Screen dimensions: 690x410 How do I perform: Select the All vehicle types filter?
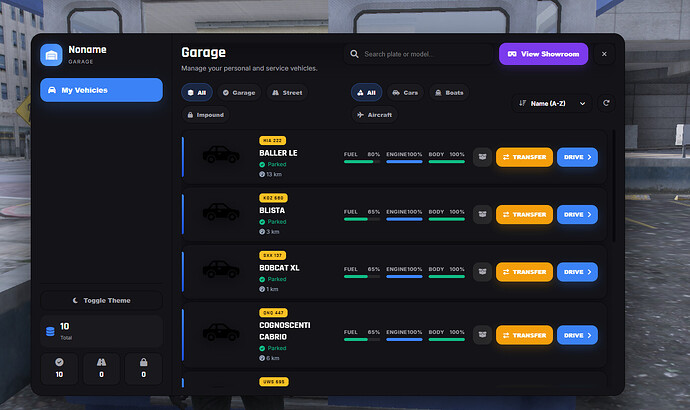point(367,93)
